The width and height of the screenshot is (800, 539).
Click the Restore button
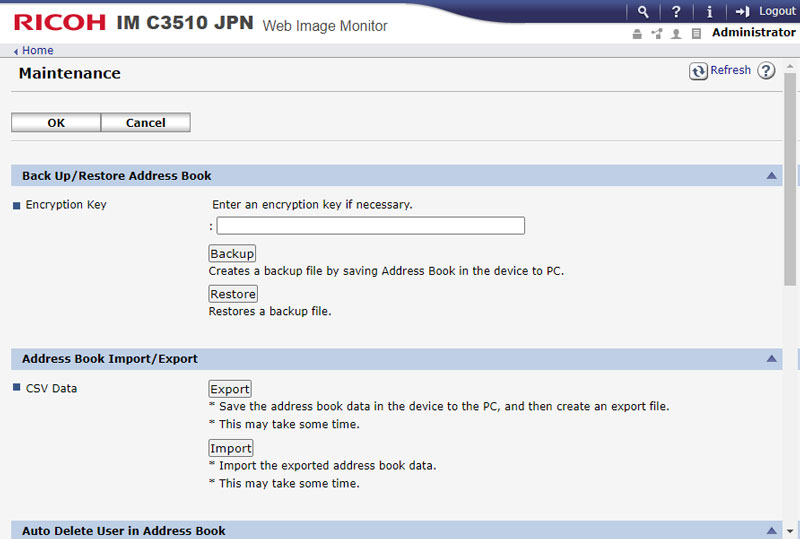233,294
